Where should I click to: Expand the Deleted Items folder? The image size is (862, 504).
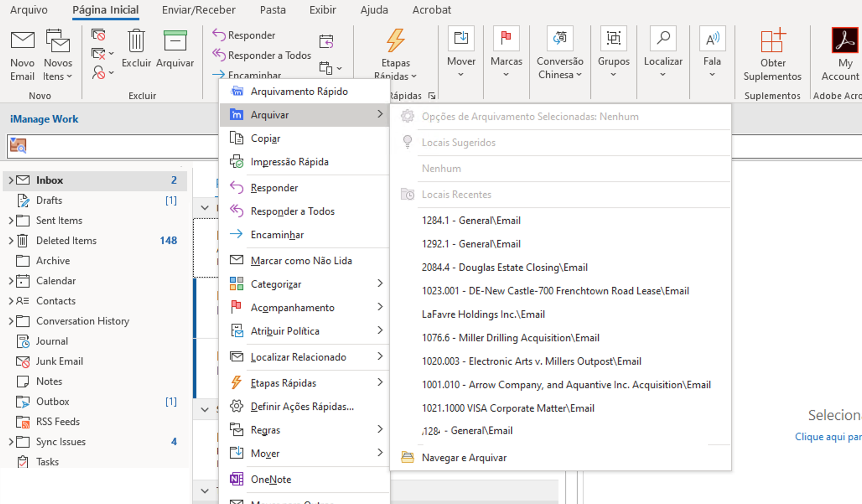click(x=11, y=241)
